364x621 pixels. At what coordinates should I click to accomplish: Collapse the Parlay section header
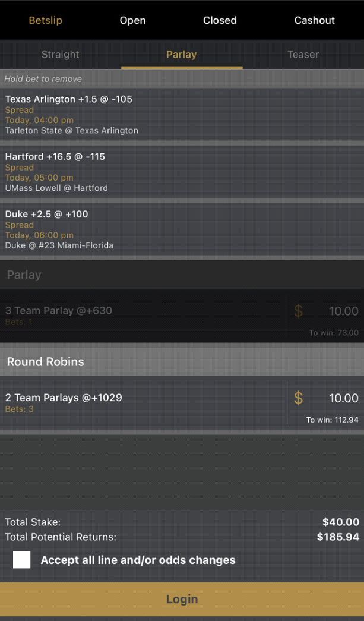pos(182,275)
